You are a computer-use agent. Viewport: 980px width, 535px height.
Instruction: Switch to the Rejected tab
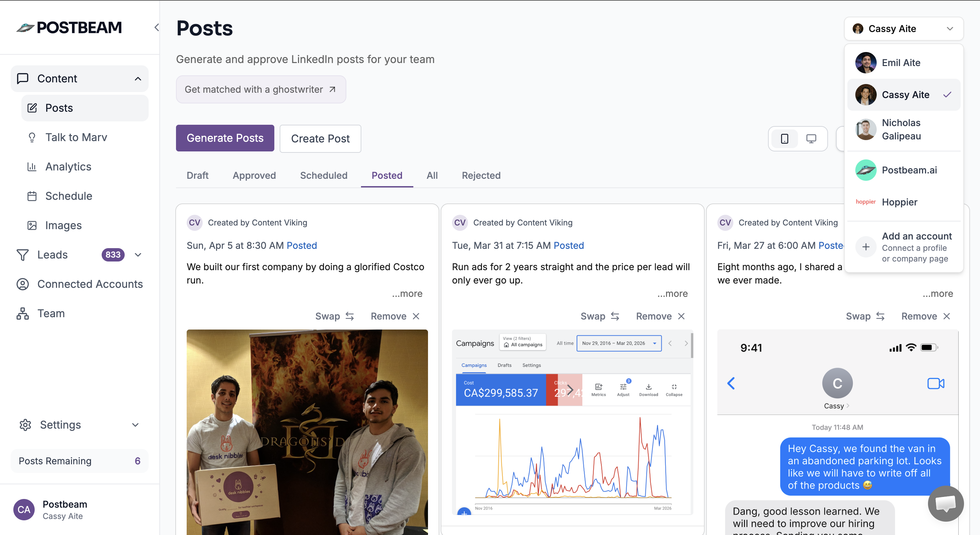click(481, 175)
